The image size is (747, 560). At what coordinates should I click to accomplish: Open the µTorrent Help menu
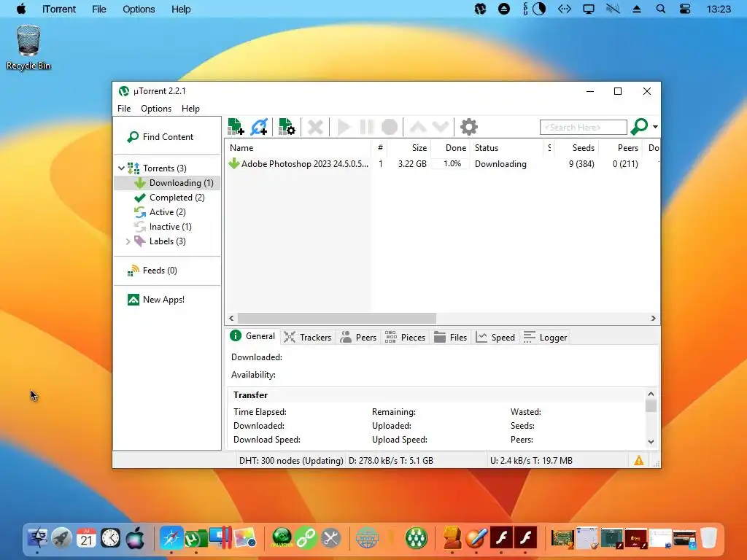[190, 109]
